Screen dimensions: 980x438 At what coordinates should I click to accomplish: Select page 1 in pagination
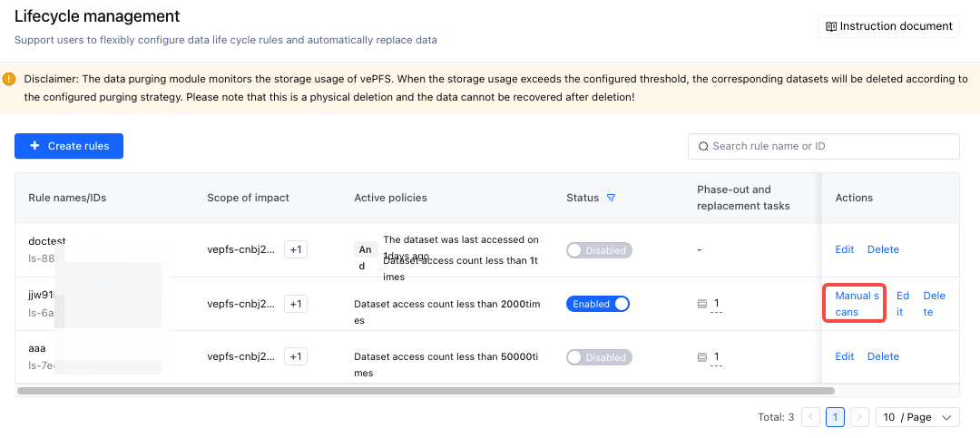pos(836,417)
